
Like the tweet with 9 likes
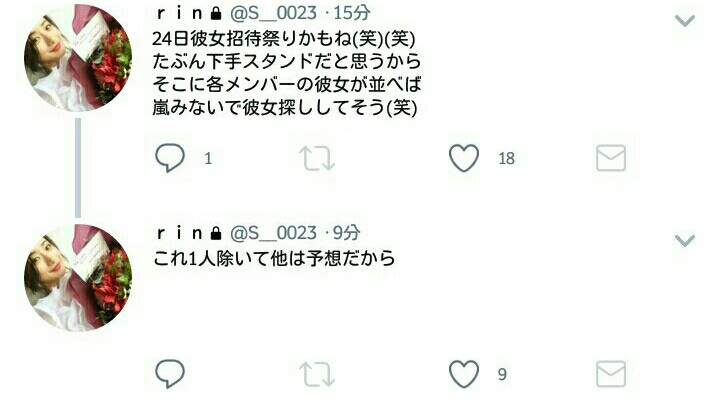tap(464, 373)
